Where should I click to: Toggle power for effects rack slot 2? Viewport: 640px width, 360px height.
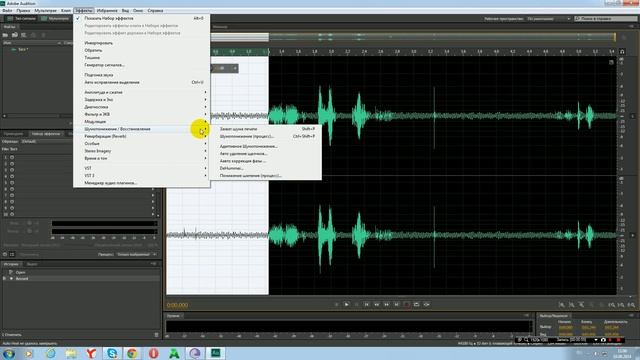(x=12, y=164)
